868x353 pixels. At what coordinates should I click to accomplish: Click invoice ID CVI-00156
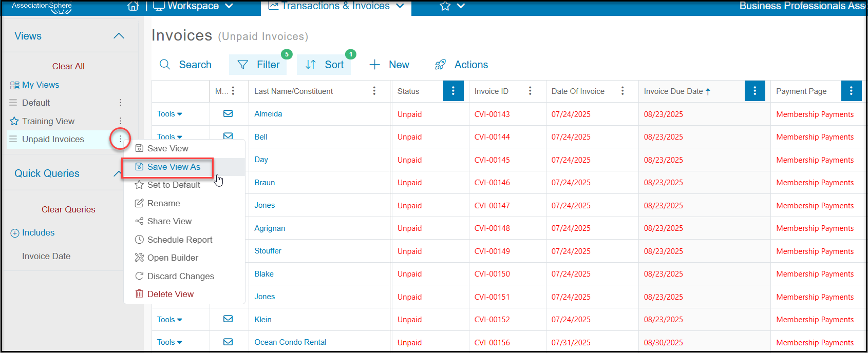click(492, 343)
